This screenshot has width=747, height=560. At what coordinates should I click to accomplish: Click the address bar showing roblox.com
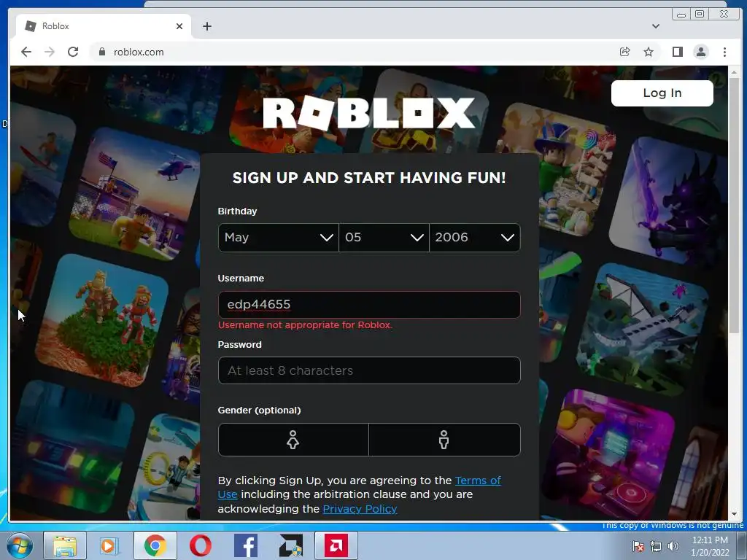[x=352, y=52]
